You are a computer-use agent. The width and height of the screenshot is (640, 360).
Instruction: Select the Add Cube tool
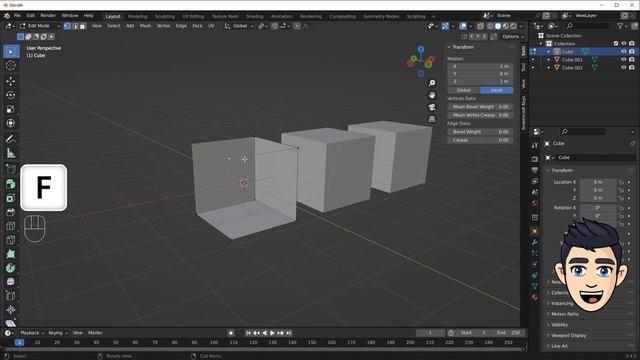pyautogui.click(x=11, y=169)
